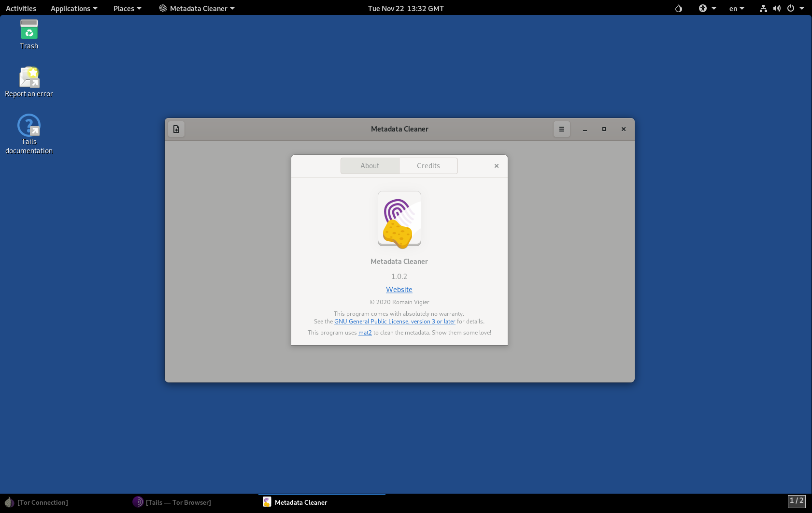Click the Metadata Cleaner taskbar entry
Viewport: 812px width, 513px height.
pos(322,502)
